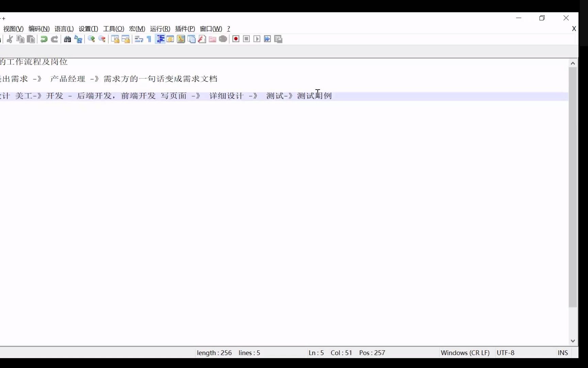Click the scrollbar down arrow

tap(573, 341)
